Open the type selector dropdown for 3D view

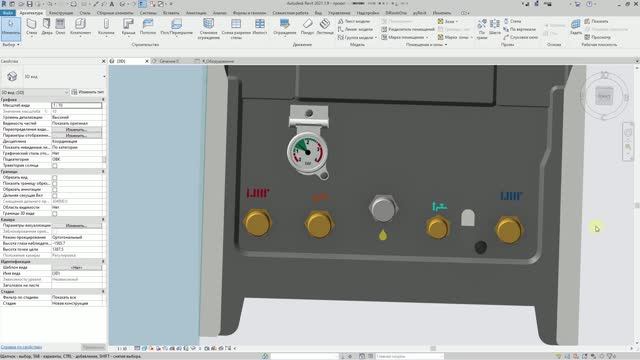point(104,77)
